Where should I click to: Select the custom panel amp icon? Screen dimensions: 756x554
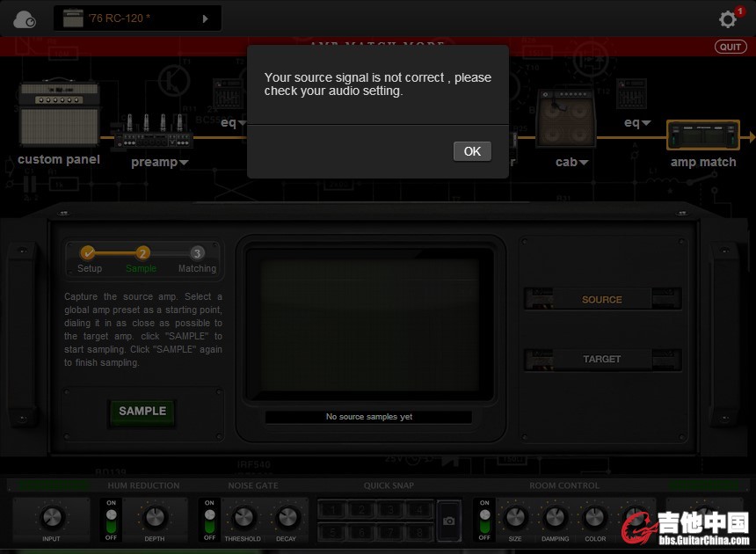[59, 114]
